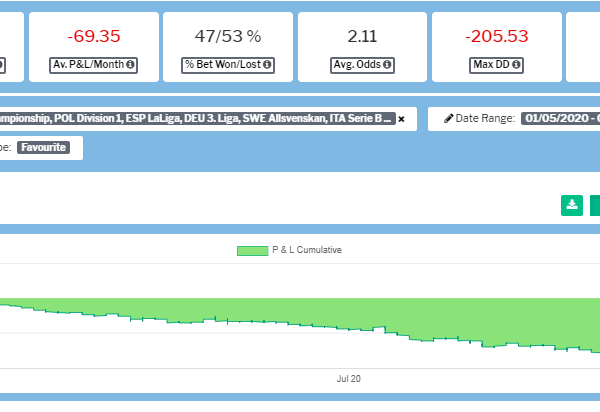Click the Jul 20 axis label
The image size is (600, 412).
click(349, 379)
